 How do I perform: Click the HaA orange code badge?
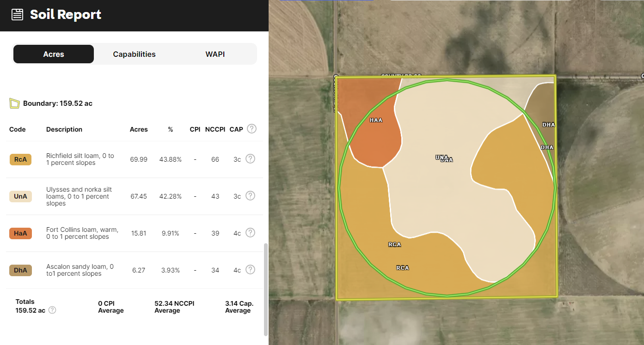(x=20, y=233)
